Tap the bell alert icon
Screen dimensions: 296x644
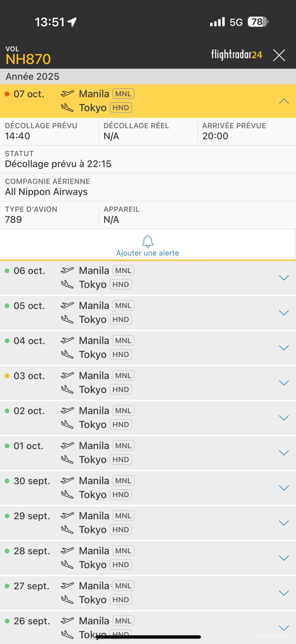pos(148,241)
